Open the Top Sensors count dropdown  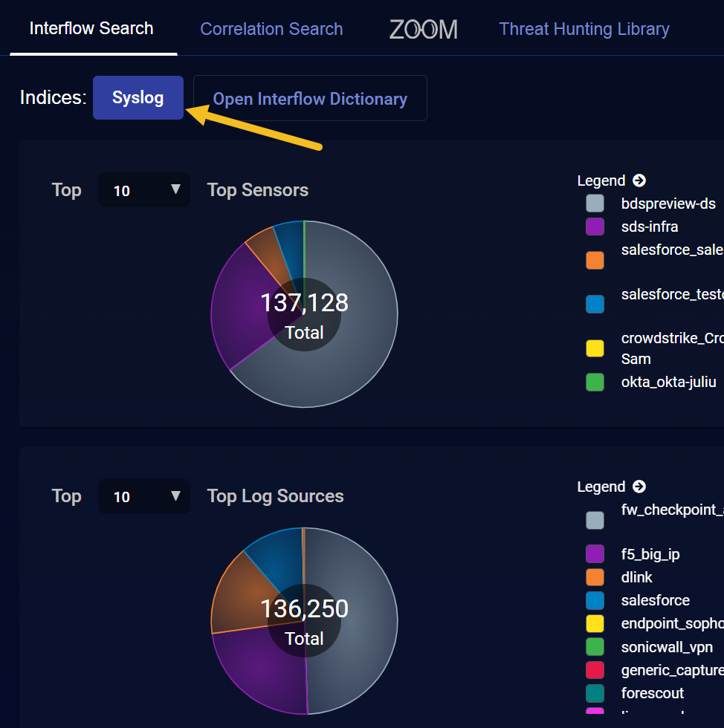pos(144,190)
